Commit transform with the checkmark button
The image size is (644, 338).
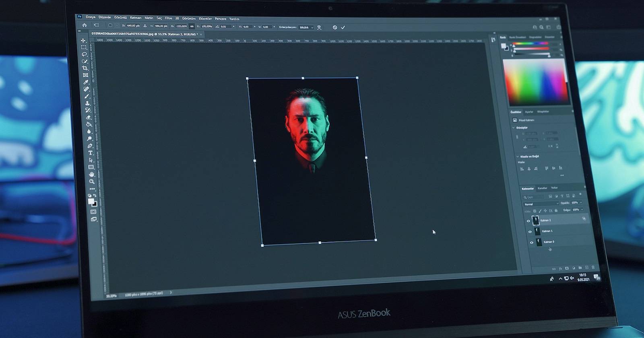point(343,27)
